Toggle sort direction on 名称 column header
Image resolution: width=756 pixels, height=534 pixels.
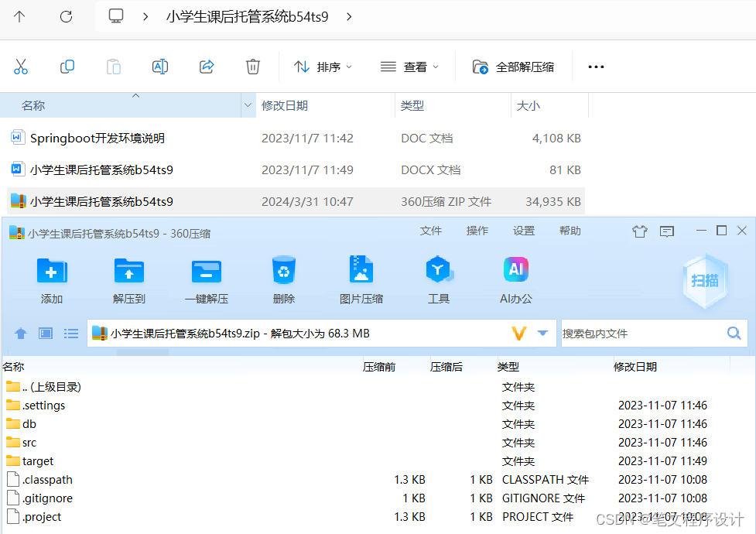pyautogui.click(x=135, y=100)
